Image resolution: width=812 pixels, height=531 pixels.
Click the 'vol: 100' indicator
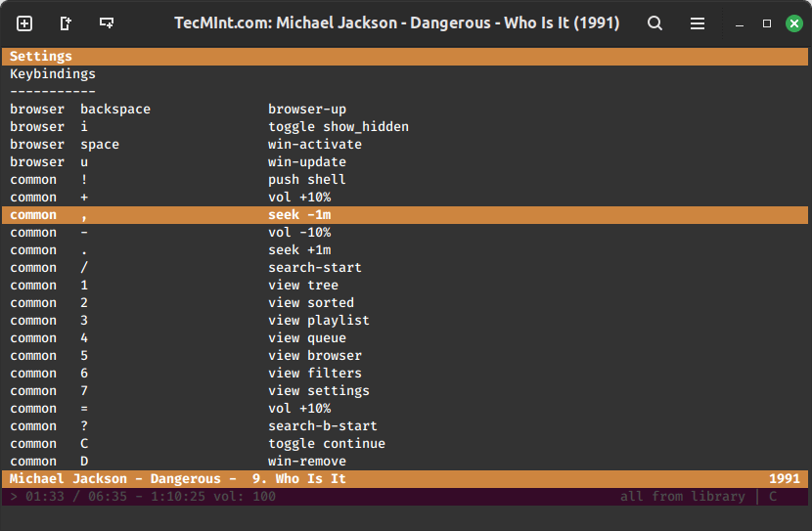(x=245, y=497)
